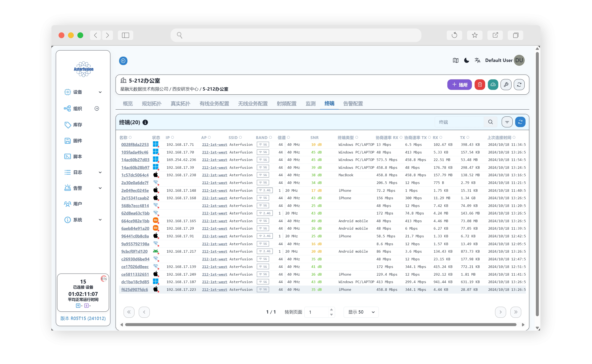Sort by AP column header
Screen dimensions: 592x364
(206, 138)
